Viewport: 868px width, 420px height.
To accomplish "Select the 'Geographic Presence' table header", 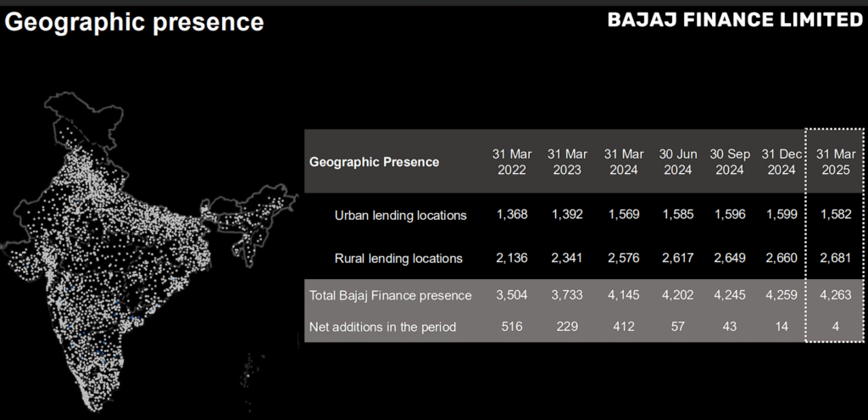I will pos(374,162).
